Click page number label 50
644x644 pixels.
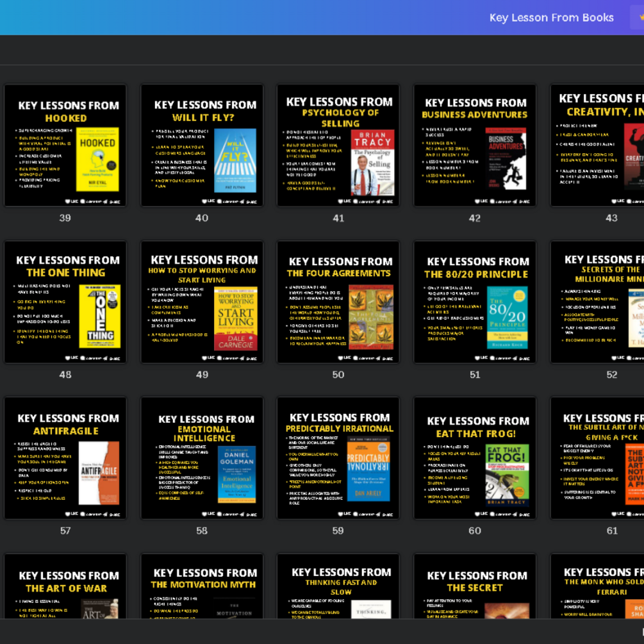tap(338, 375)
